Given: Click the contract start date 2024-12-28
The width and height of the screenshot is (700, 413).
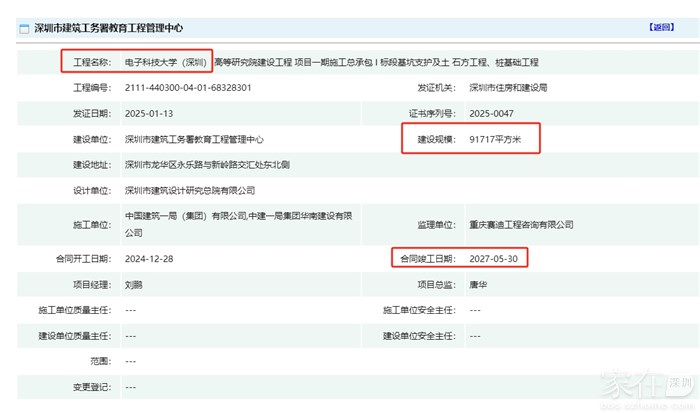Looking at the screenshot, I should (149, 259).
